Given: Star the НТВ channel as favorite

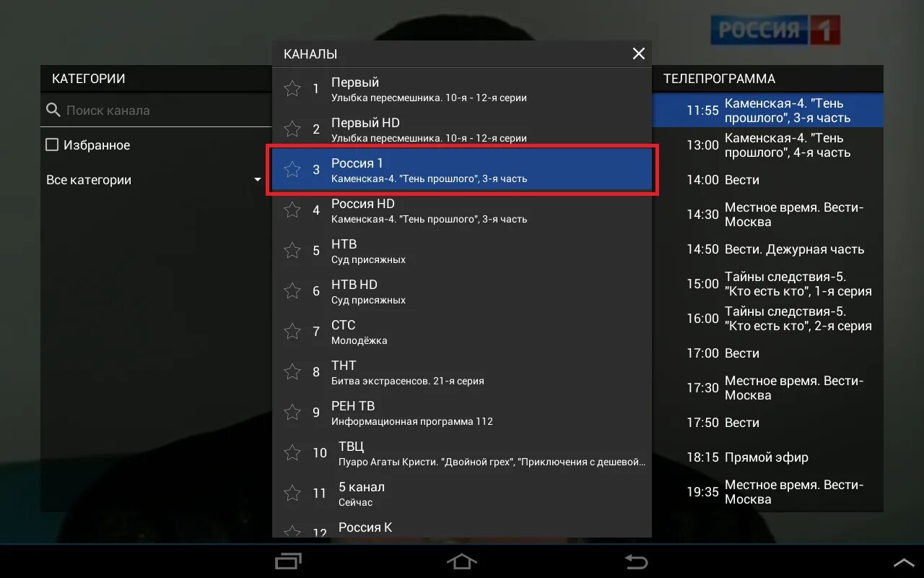Looking at the screenshot, I should pos(292,251).
